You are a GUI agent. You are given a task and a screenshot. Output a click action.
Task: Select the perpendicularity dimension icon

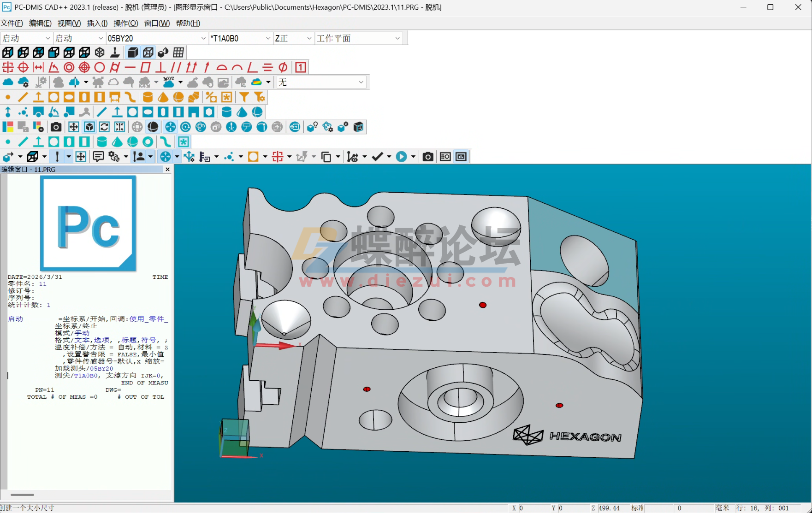click(160, 67)
